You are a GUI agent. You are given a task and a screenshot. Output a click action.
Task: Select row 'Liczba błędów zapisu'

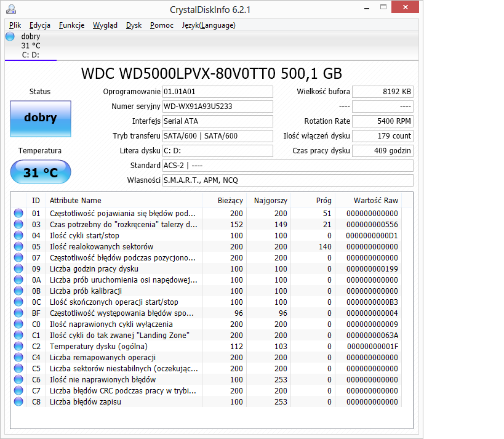pyautogui.click(x=206, y=401)
